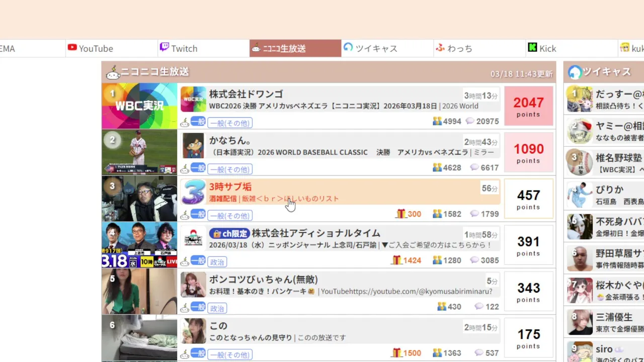Click 桜木かぐや avatar in ツイキャス list
This screenshot has height=362, width=644.
(x=580, y=291)
